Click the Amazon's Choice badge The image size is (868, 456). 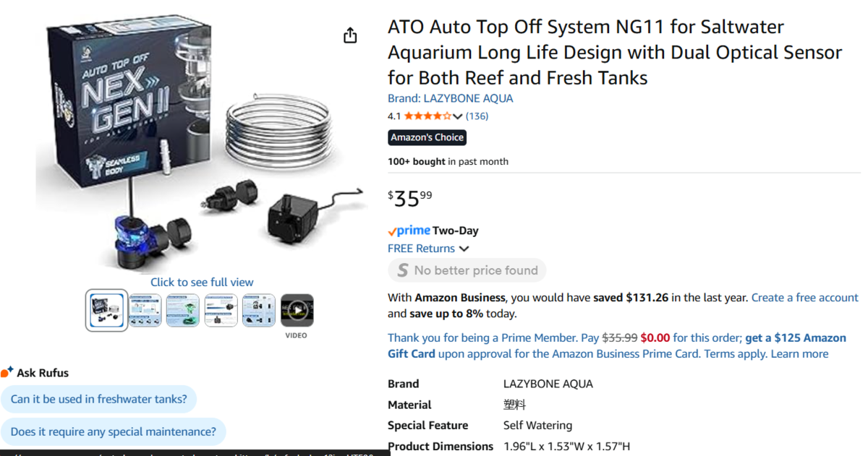(x=427, y=137)
